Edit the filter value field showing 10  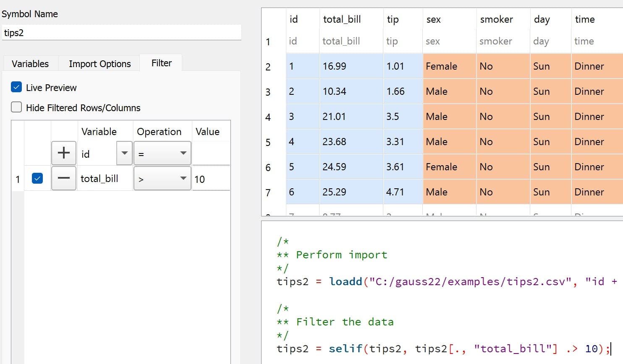point(211,179)
